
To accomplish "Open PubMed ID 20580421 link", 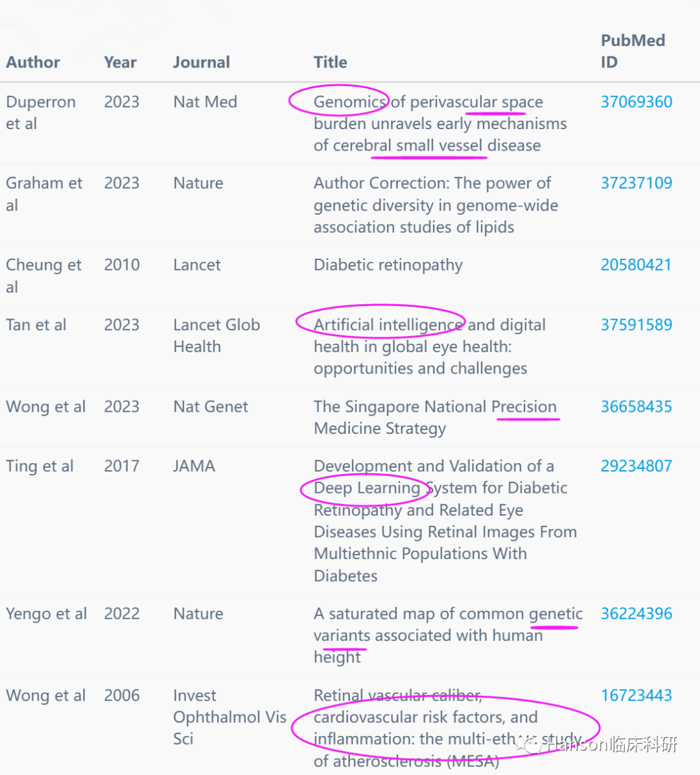I will pyautogui.click(x=636, y=265).
